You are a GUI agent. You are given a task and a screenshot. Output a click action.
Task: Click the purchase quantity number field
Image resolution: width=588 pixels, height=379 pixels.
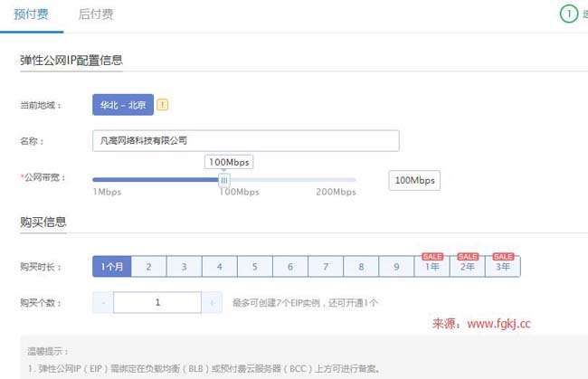[x=157, y=303]
